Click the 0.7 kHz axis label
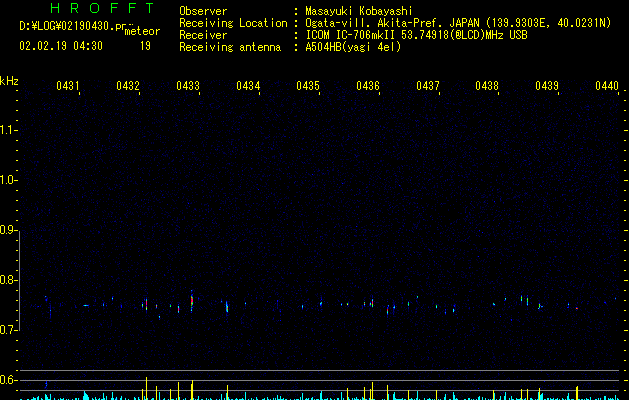Image resolution: width=629 pixels, height=400 pixels. tap(8, 330)
